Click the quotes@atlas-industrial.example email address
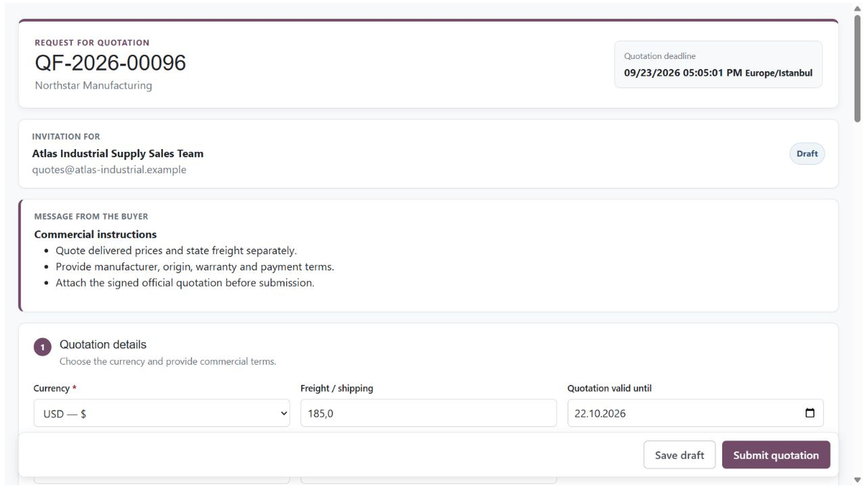This screenshot has height=488, width=868. tap(109, 170)
